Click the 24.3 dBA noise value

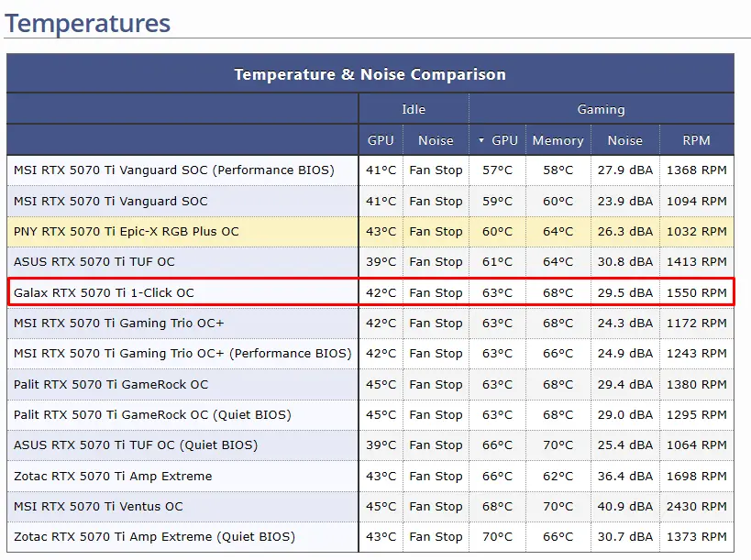(625, 323)
